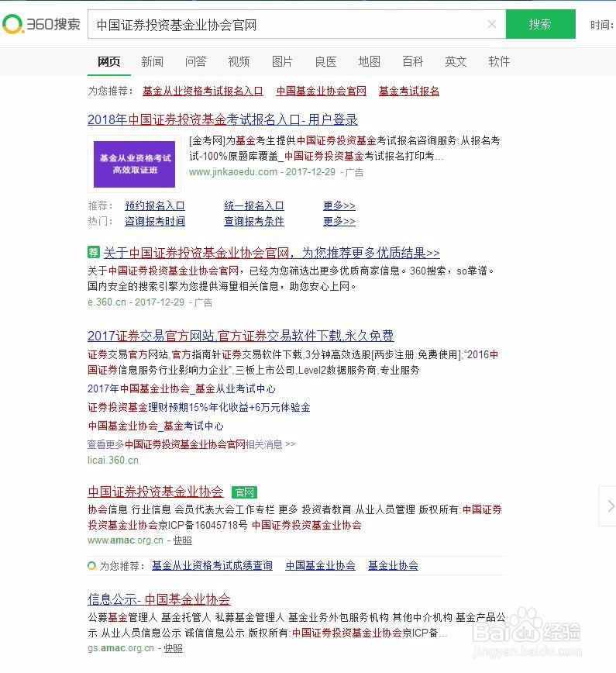Open the 英文 tab

456,61
